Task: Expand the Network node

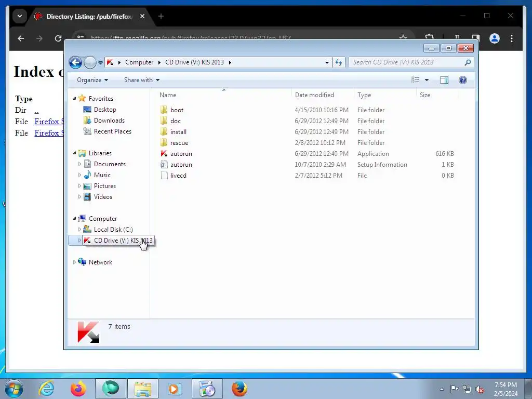Action: [x=74, y=262]
